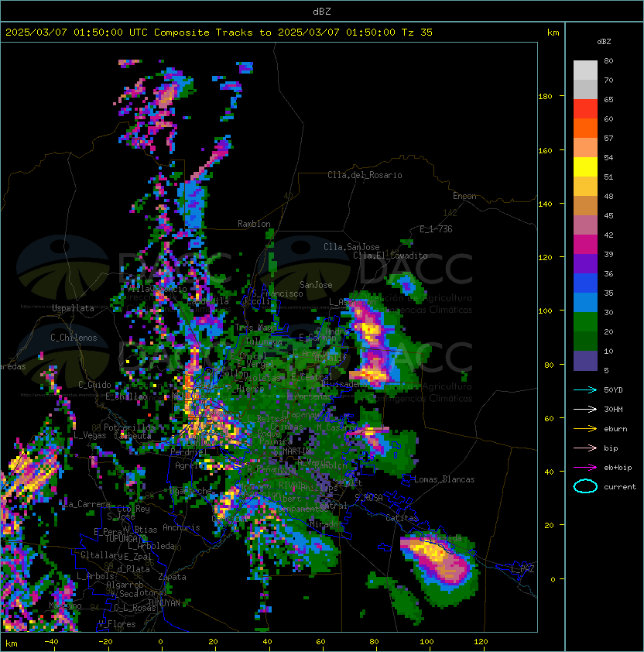Click the 'C_Chilenos' place label

[x=74, y=338]
